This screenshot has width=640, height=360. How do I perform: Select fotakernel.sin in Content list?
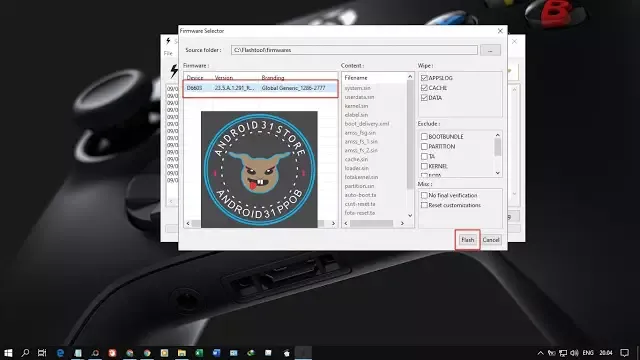click(x=361, y=177)
